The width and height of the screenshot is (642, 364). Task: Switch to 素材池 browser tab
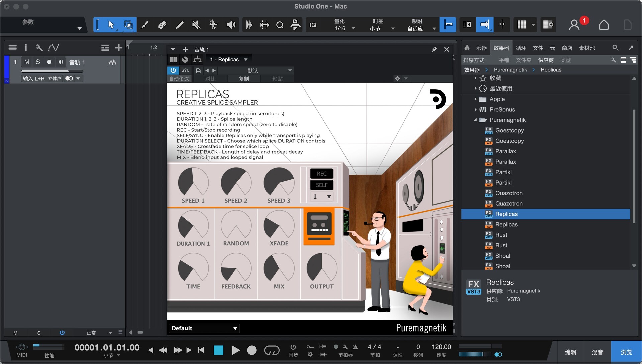pyautogui.click(x=587, y=48)
